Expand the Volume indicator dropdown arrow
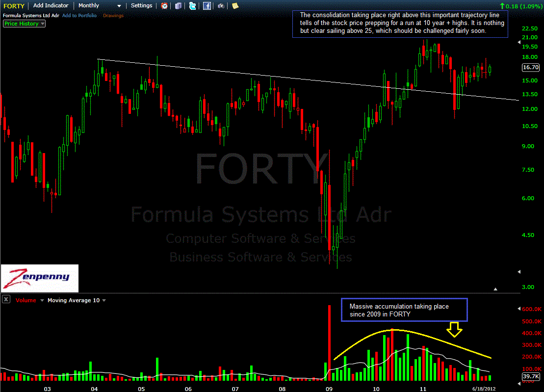 click(x=42, y=300)
